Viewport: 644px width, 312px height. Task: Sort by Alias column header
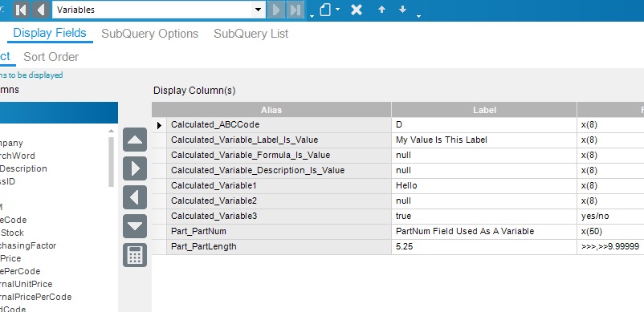[x=271, y=110]
